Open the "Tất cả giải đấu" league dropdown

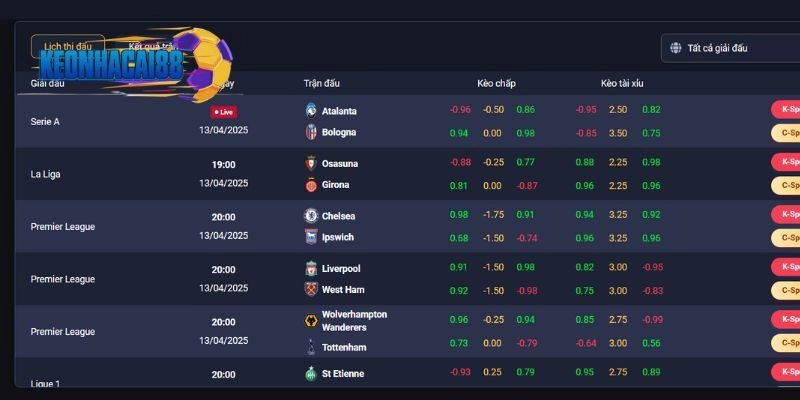pos(735,48)
